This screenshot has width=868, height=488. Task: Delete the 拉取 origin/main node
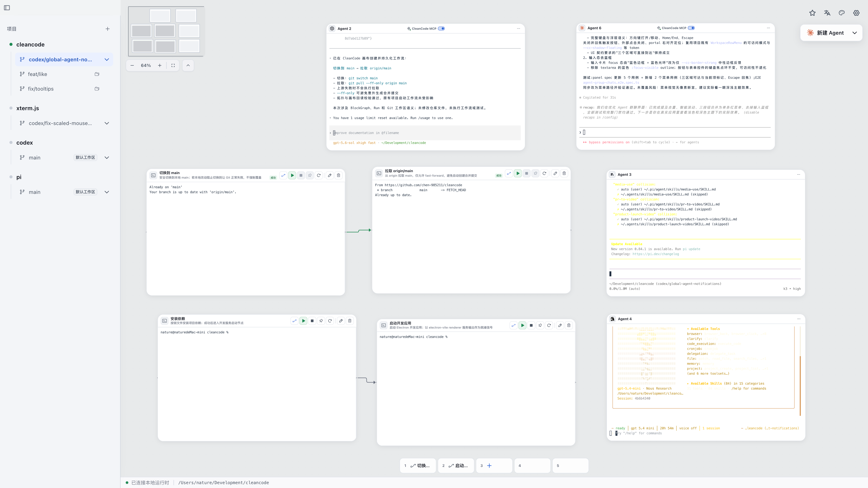click(564, 173)
